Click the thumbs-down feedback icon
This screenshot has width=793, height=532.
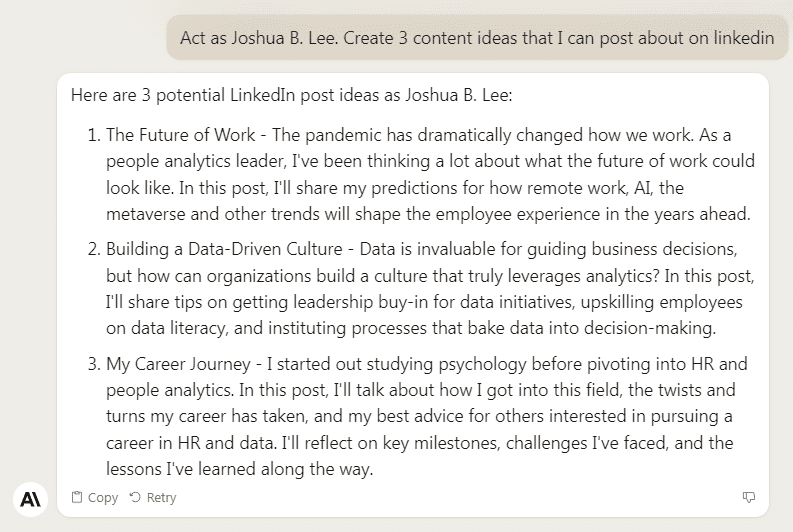click(x=749, y=497)
